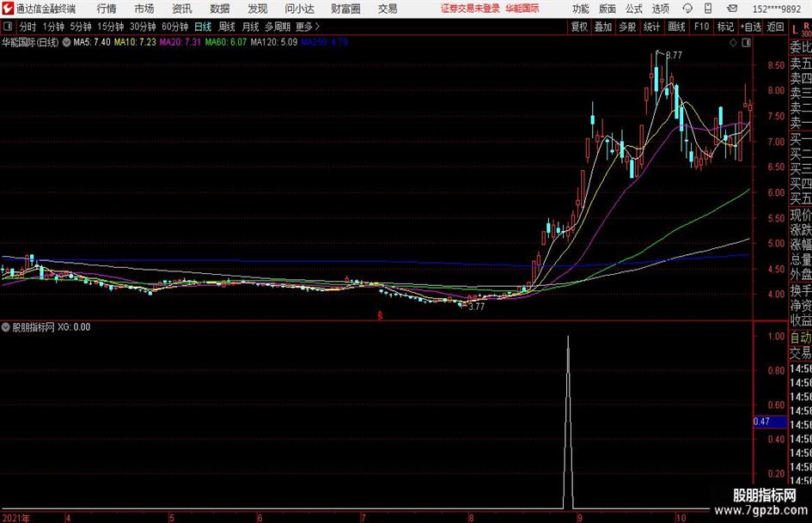This screenshot has width=812, height=523.
Task: Click the red $ marker below the chart
Action: [380, 315]
